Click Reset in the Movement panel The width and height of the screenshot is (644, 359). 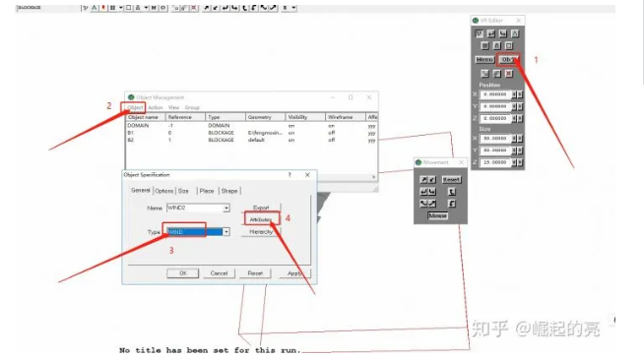451,180
